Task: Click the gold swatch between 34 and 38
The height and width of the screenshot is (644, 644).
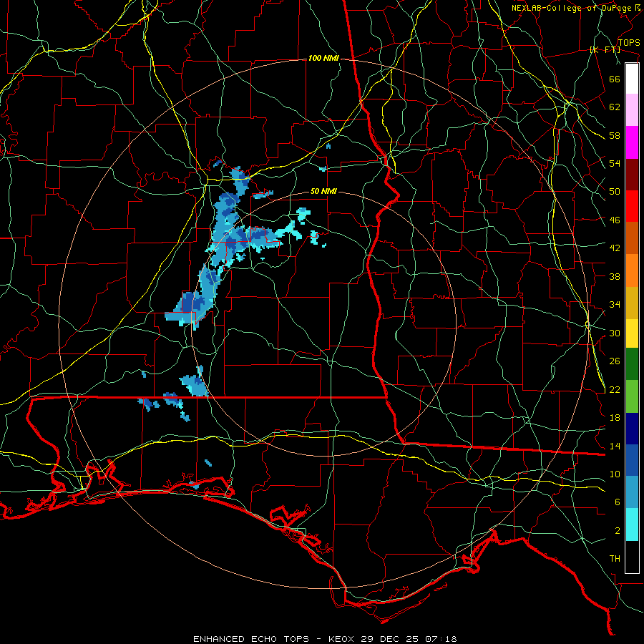Action: 632,303
